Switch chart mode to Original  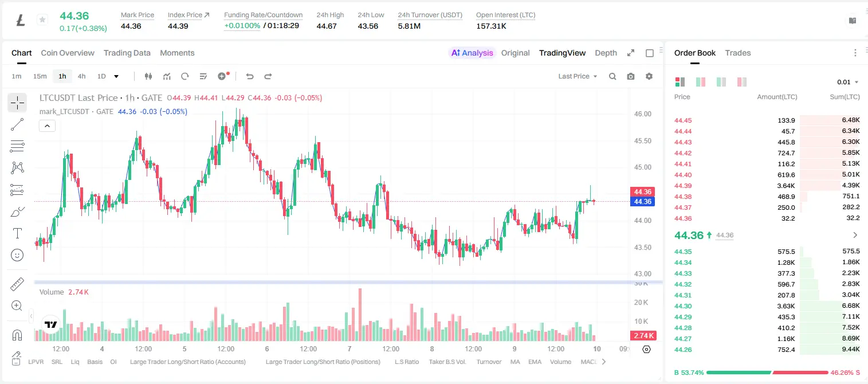(x=515, y=53)
